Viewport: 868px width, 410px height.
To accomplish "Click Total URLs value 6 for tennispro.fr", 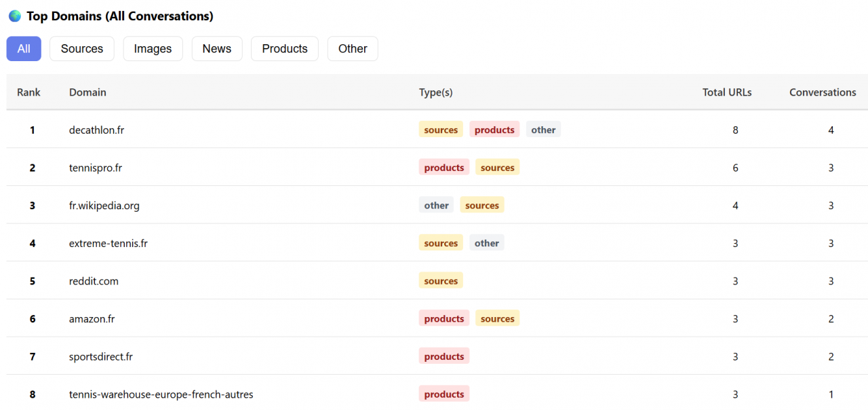I will (735, 168).
